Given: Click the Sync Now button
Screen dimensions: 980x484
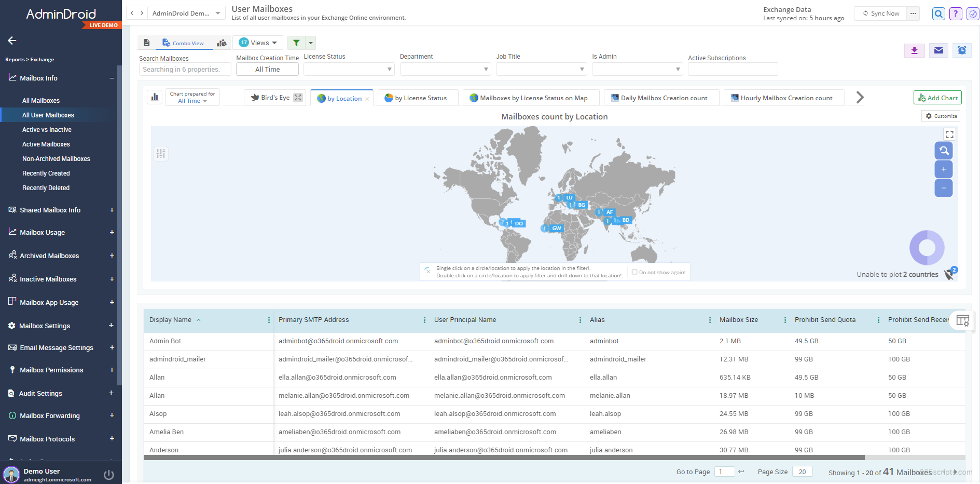Looking at the screenshot, I should coord(880,14).
